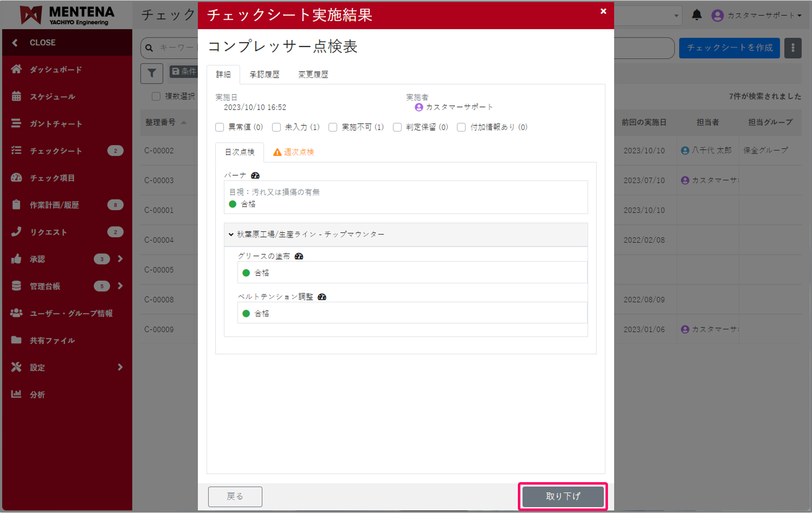Click the gauge icon next to バーナ
This screenshot has height=513, width=812.
point(255,175)
